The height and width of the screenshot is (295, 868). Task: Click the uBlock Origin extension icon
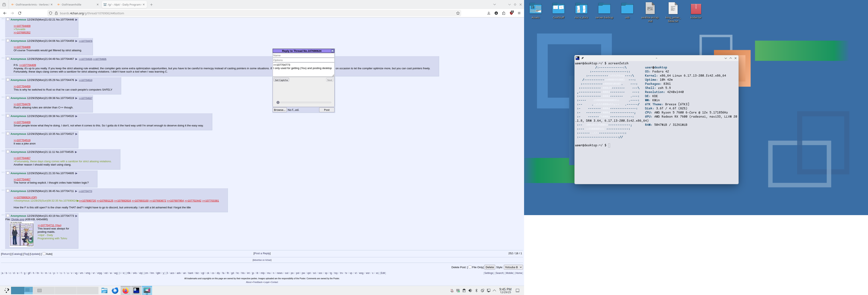pyautogui.click(x=511, y=13)
